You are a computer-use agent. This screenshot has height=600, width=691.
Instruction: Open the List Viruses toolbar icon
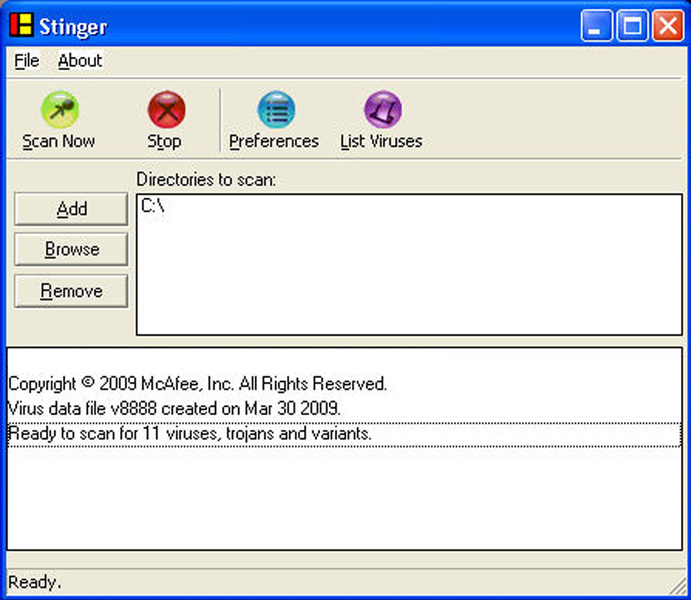click(x=383, y=110)
